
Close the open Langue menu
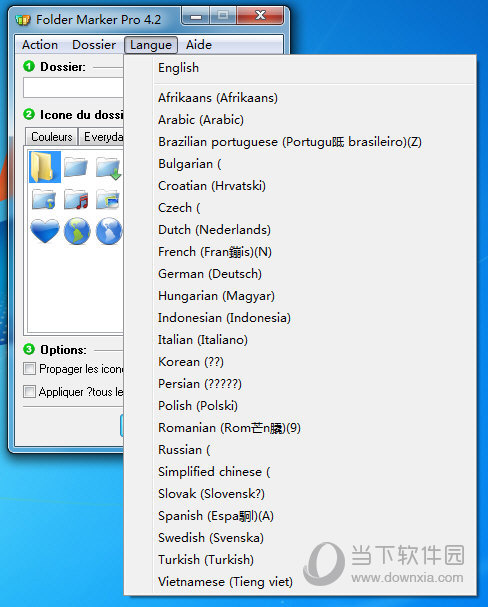(151, 45)
